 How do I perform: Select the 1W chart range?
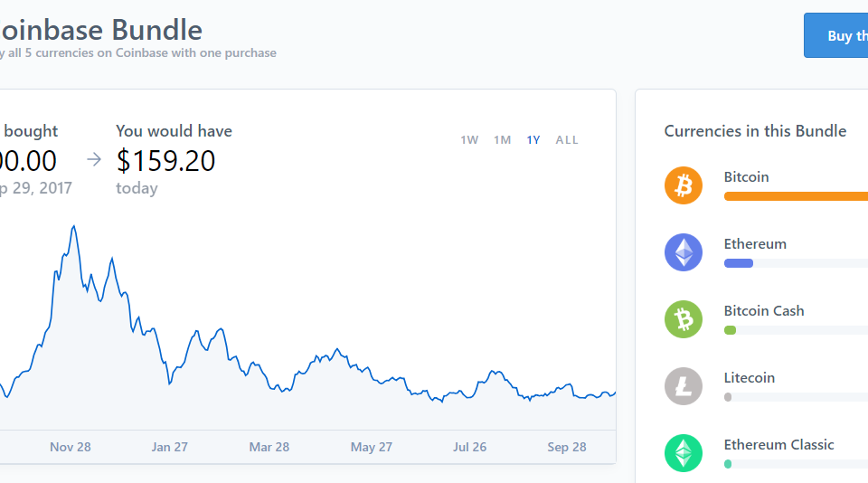(x=469, y=140)
